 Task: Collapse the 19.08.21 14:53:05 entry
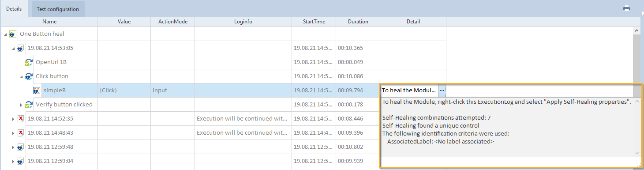tap(13, 48)
